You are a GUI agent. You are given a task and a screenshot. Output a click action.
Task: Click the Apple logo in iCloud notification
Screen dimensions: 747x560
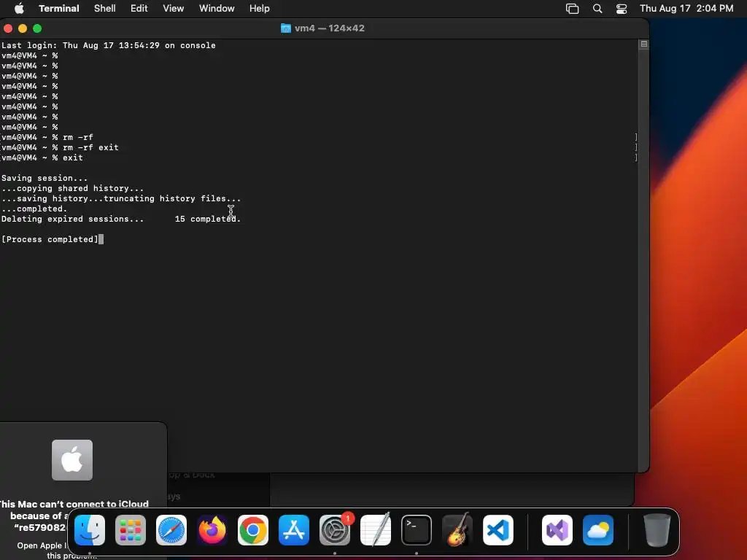[72, 460]
